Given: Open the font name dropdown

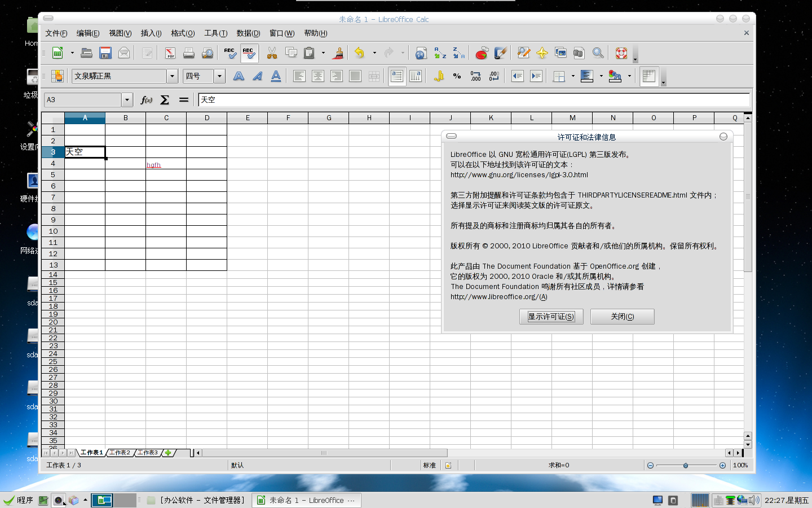Looking at the screenshot, I should (x=173, y=76).
